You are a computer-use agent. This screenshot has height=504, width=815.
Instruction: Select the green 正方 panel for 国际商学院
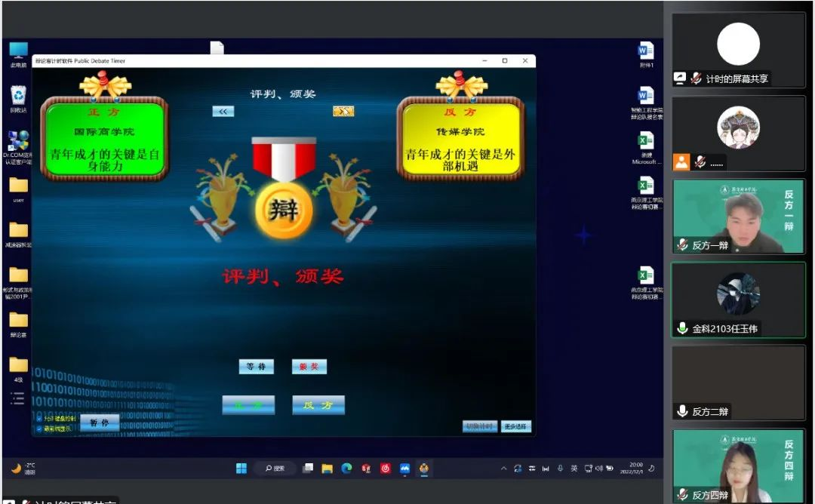(x=105, y=140)
